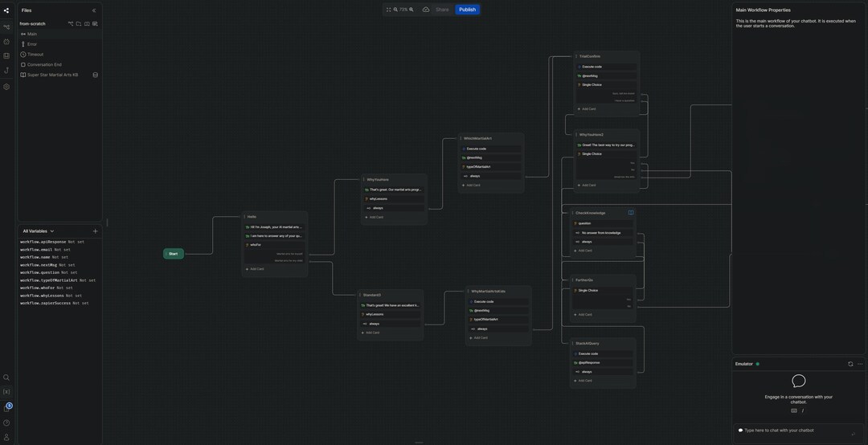Screen dimensions: 868x445
Task: Select the WhichMartialArt node header
Action: point(491,138)
